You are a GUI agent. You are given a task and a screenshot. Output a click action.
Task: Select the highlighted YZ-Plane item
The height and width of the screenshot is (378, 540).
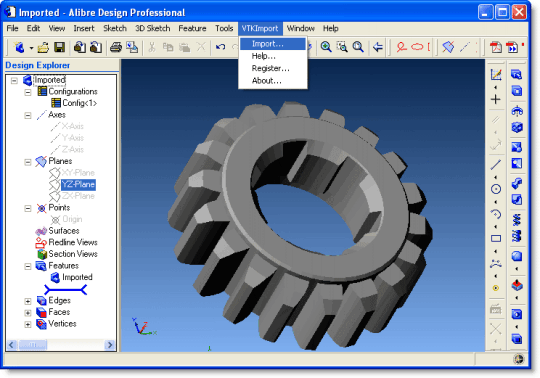tap(78, 184)
